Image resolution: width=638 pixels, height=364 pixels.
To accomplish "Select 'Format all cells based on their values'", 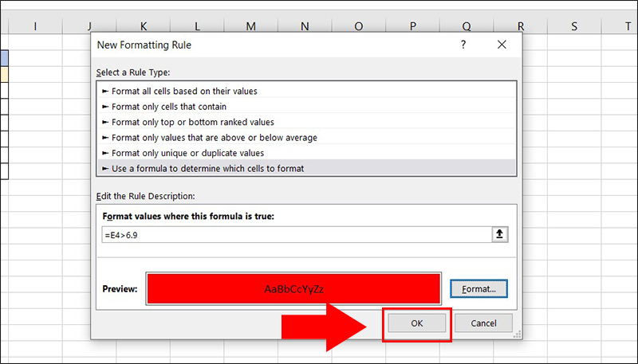I will click(x=306, y=91).
